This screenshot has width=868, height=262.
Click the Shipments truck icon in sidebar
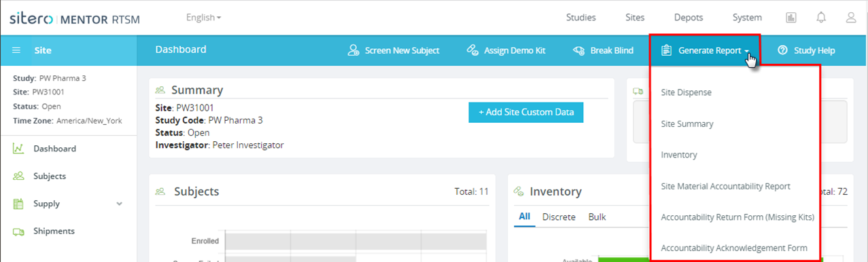[18, 231]
